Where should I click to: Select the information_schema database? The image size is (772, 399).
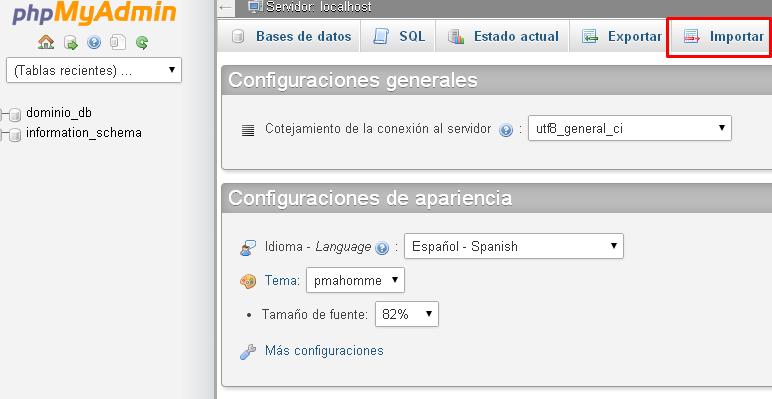[x=84, y=133]
